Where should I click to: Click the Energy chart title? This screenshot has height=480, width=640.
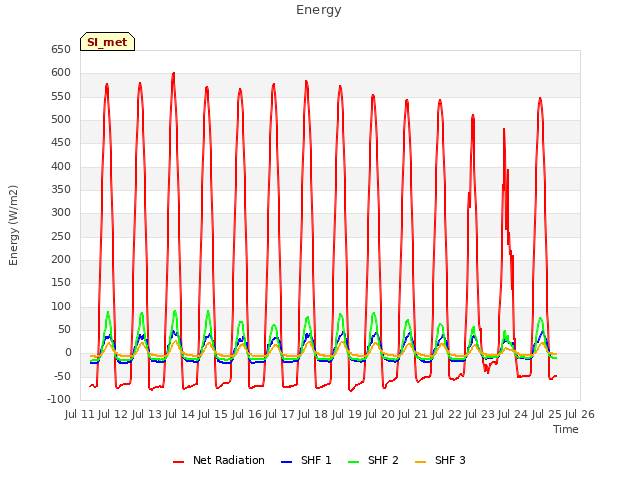pyautogui.click(x=318, y=10)
